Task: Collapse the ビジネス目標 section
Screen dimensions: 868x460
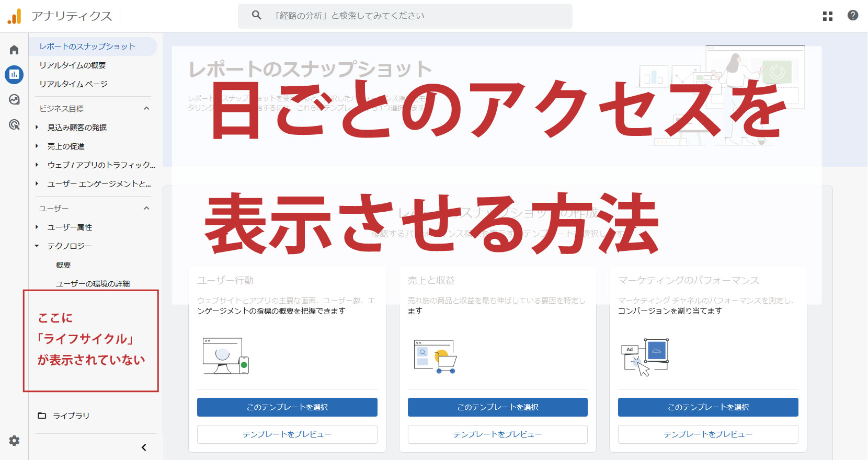Action: [x=146, y=109]
